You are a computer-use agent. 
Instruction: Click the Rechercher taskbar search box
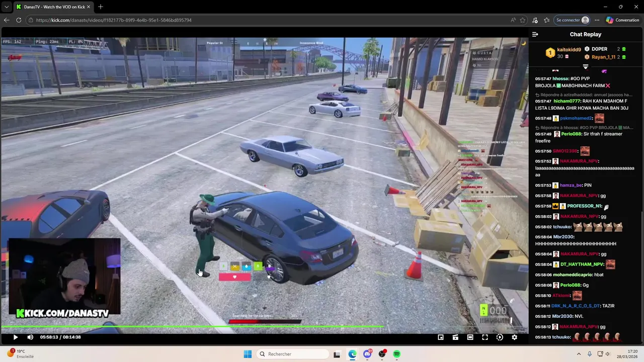[x=292, y=354]
